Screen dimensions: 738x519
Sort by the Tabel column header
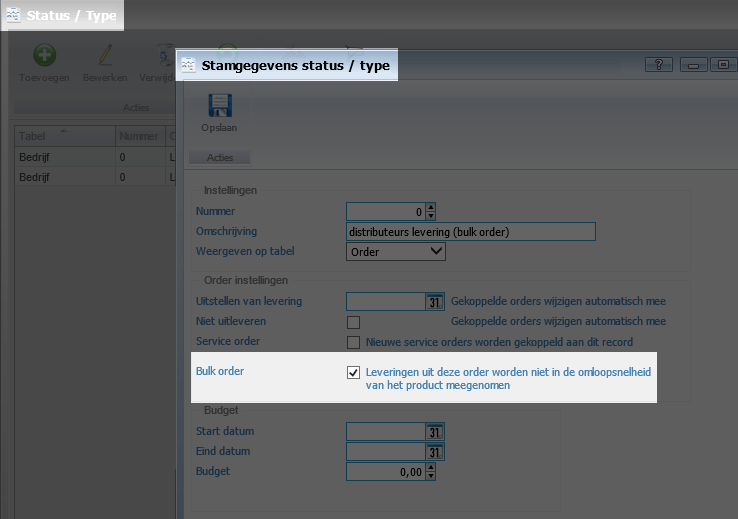tap(60, 137)
